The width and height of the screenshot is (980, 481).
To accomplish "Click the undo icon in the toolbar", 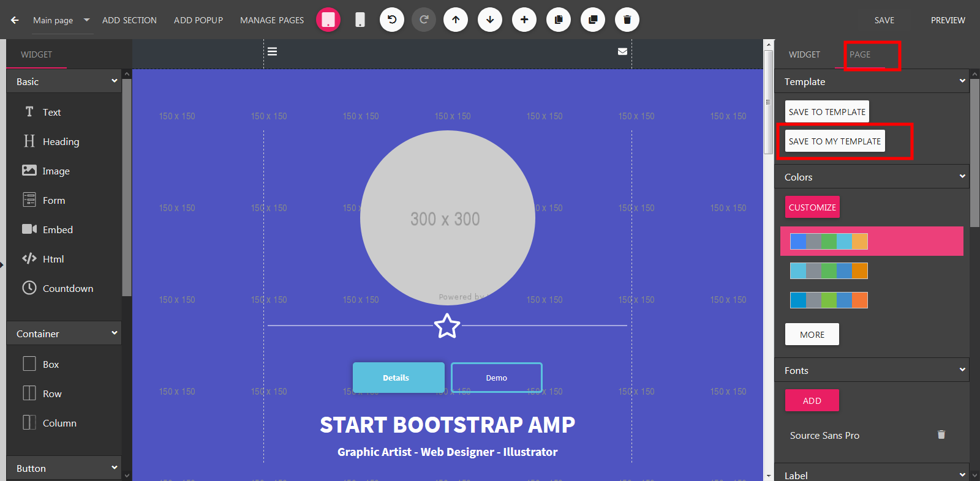I will (x=392, y=20).
